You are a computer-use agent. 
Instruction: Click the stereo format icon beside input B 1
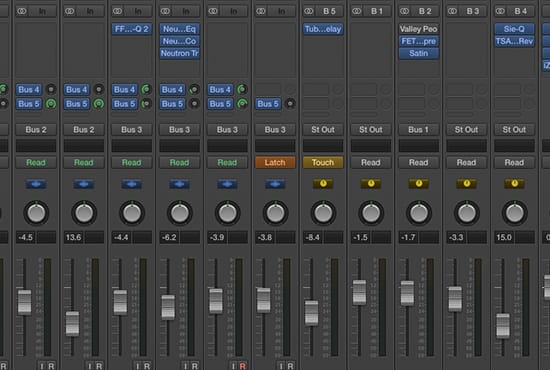point(356,11)
